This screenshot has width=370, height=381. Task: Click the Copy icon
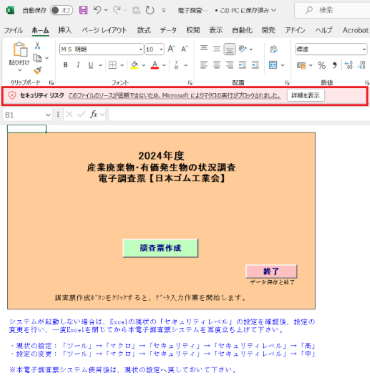pos(38,58)
